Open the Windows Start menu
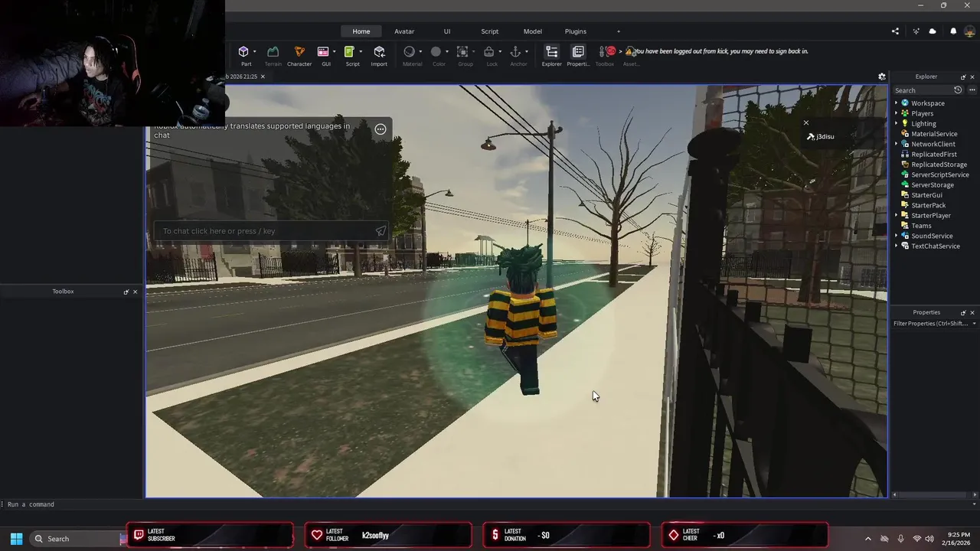 pos(16,539)
